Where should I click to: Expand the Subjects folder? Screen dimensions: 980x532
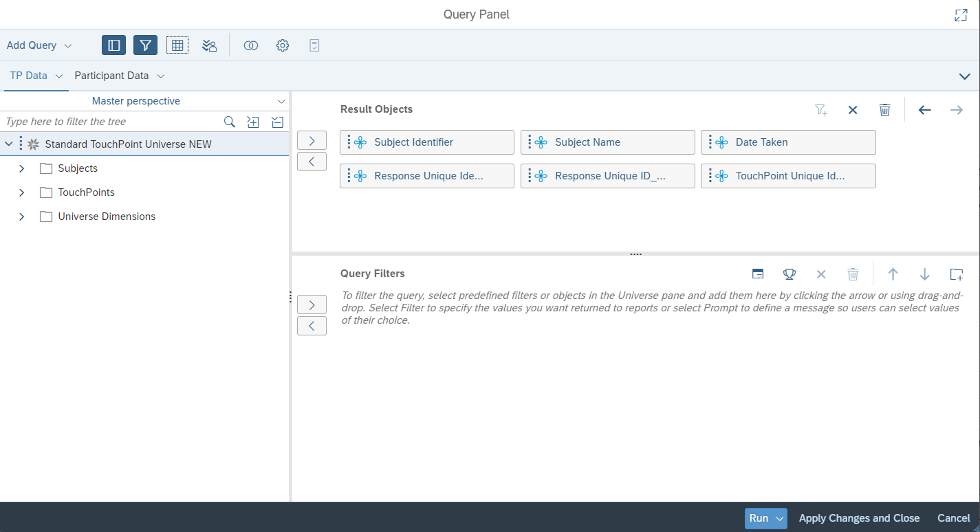(21, 168)
